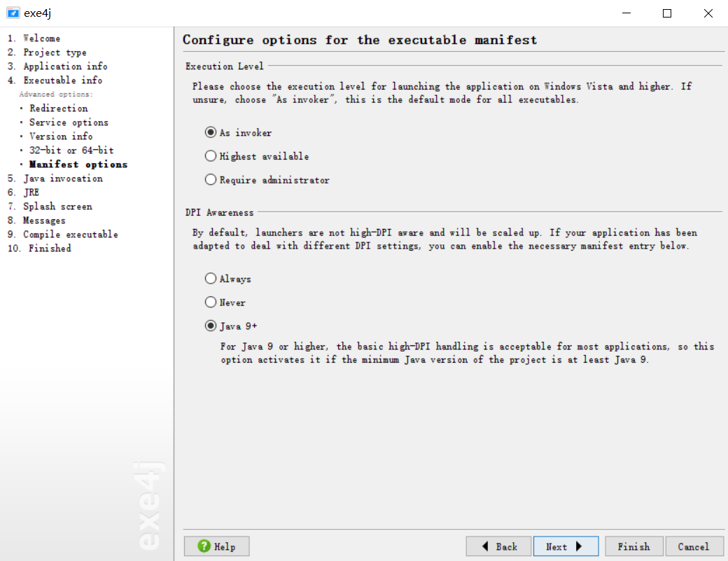This screenshot has width=728, height=561.
Task: Click the green Help question mark icon
Action: tap(204, 546)
